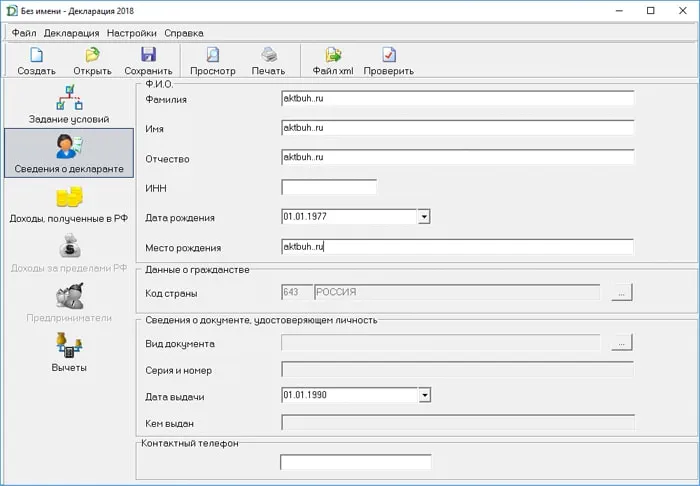Expand the Дата выдачи date dropdown

click(424, 395)
